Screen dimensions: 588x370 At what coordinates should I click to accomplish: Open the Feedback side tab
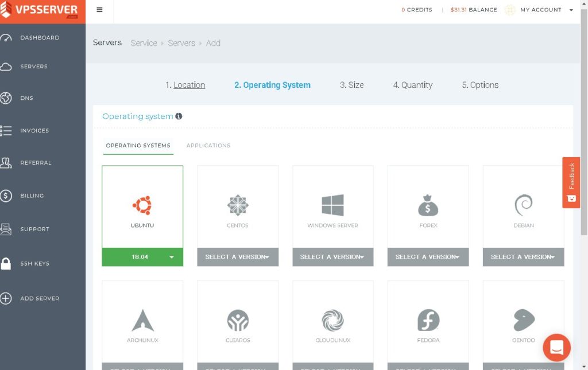click(x=571, y=182)
